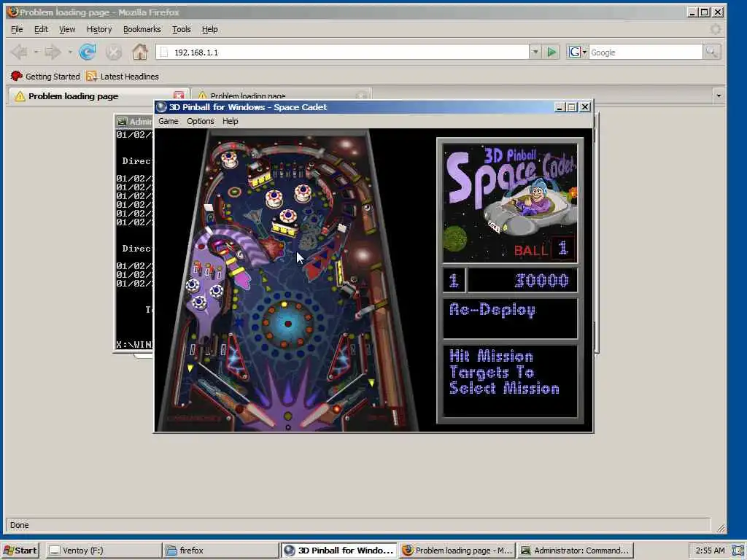747x560 pixels.
Task: Click the system tray icon beside the clock
Action: point(738,551)
